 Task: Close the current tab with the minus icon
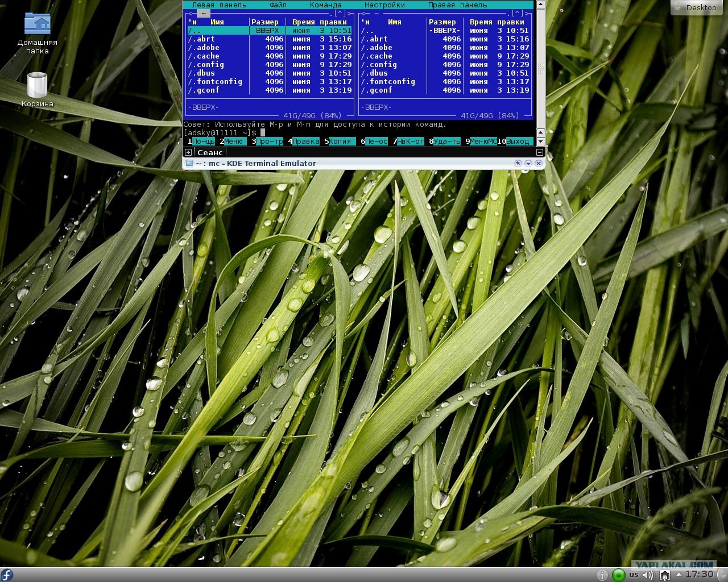(x=540, y=152)
